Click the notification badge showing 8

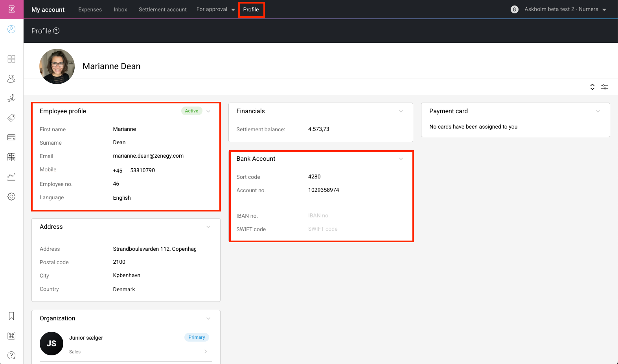[x=514, y=9]
